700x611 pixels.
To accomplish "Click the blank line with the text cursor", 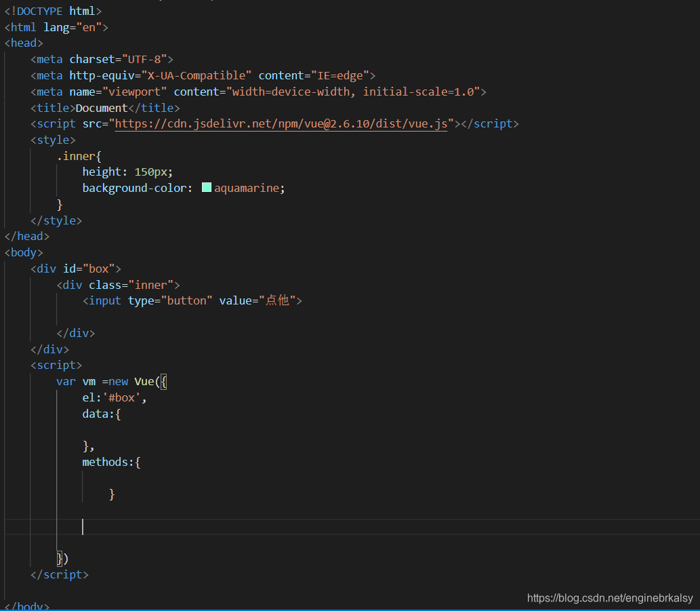I will 352,527.
